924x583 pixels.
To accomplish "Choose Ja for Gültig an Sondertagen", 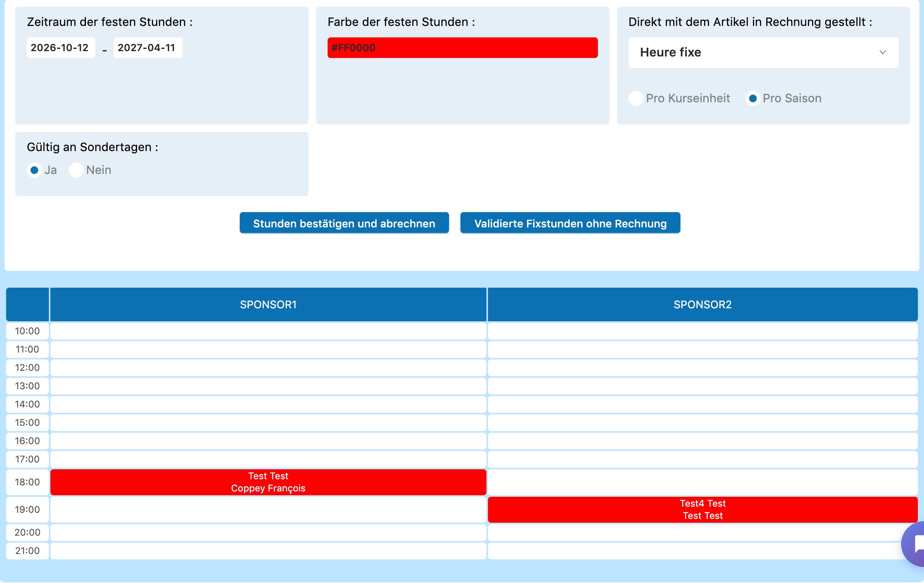I will click(34, 170).
